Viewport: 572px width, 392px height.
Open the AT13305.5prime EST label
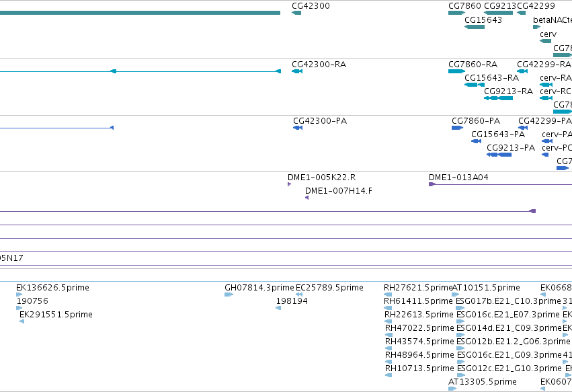(482, 382)
